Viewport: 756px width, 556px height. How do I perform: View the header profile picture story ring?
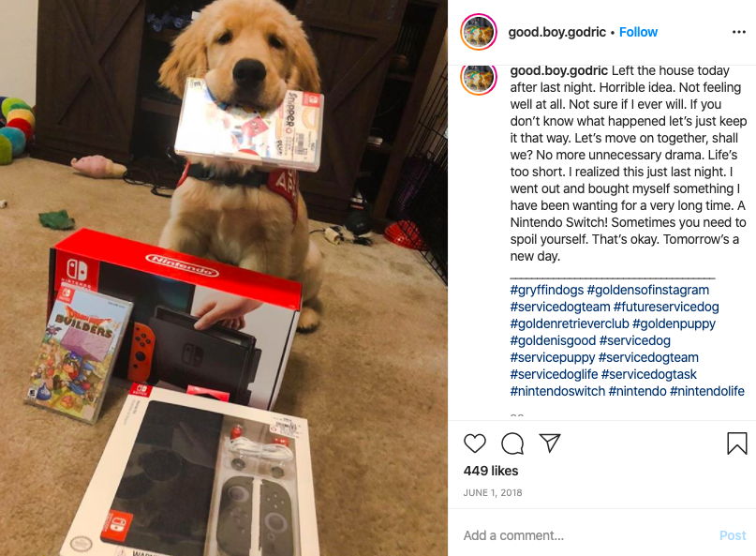[x=479, y=32]
